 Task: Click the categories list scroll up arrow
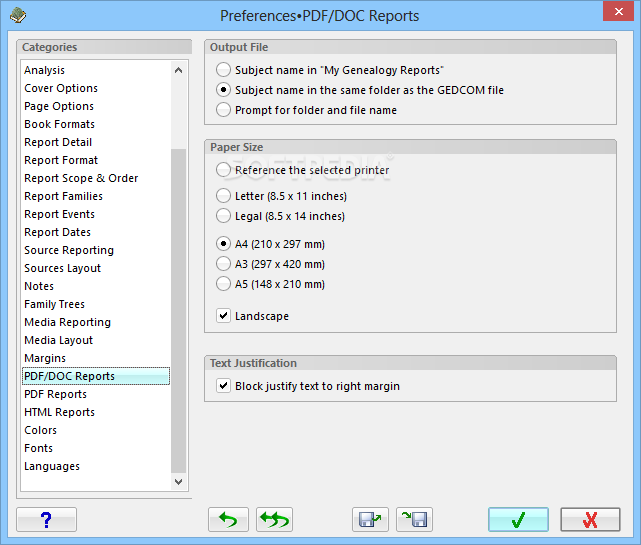coord(178,70)
